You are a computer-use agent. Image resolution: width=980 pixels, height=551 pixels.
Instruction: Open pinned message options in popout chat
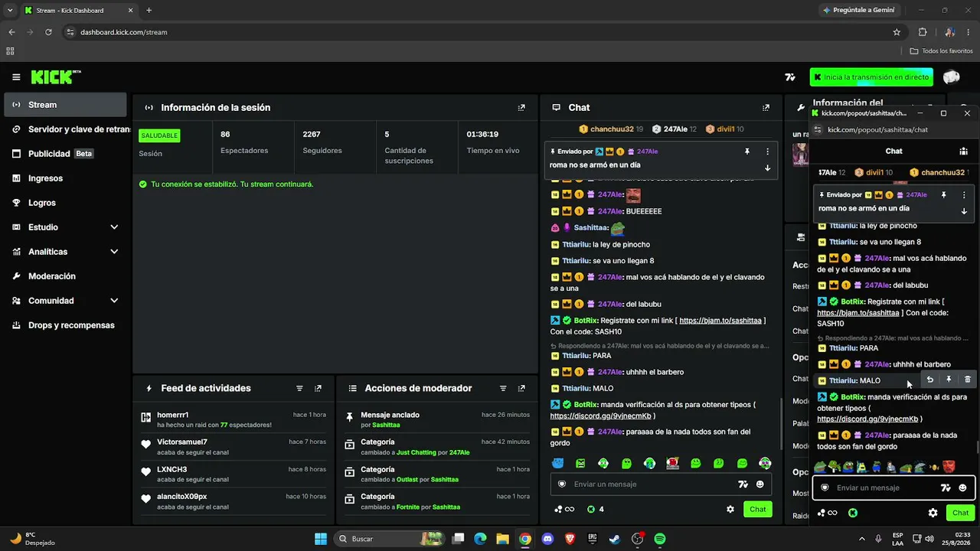[x=964, y=195]
